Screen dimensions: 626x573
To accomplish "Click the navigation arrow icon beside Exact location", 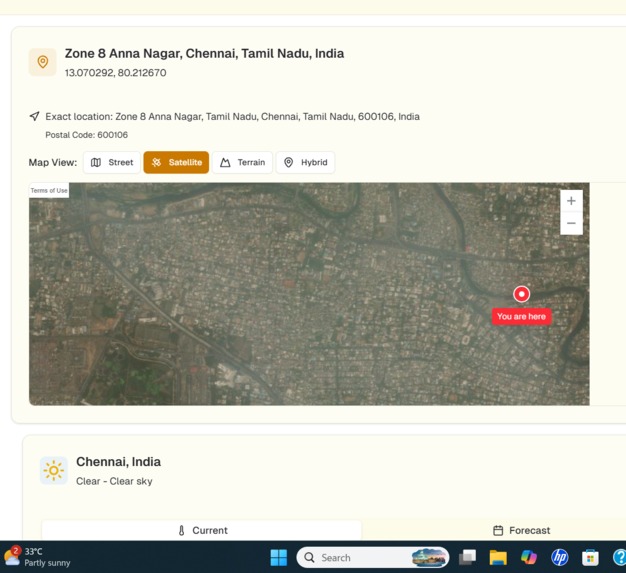I will point(35,116).
